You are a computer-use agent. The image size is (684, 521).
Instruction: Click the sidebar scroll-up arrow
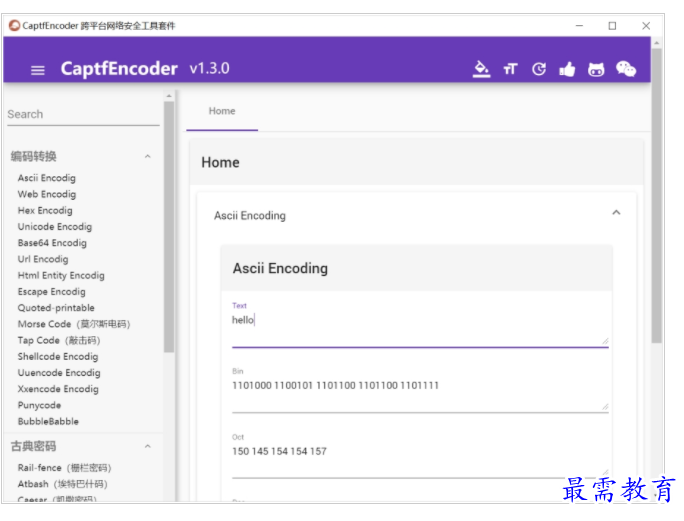coord(169,96)
